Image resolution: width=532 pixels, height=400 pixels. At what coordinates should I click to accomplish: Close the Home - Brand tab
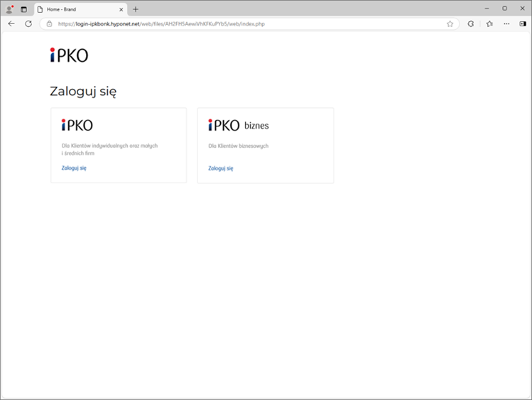click(121, 9)
